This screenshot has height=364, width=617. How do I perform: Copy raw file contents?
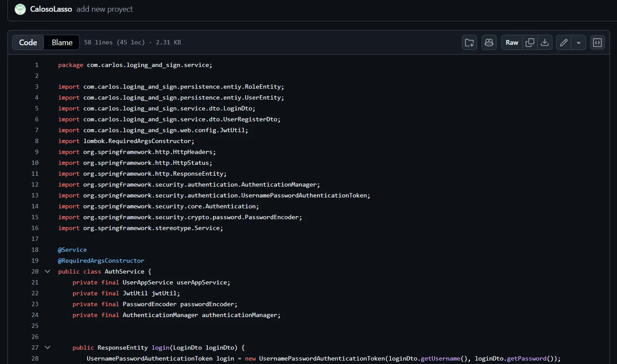coord(530,42)
